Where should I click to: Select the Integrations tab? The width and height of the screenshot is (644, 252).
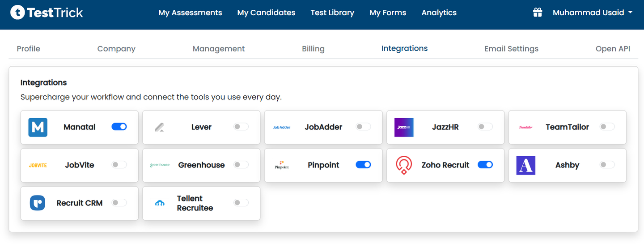[x=404, y=48]
